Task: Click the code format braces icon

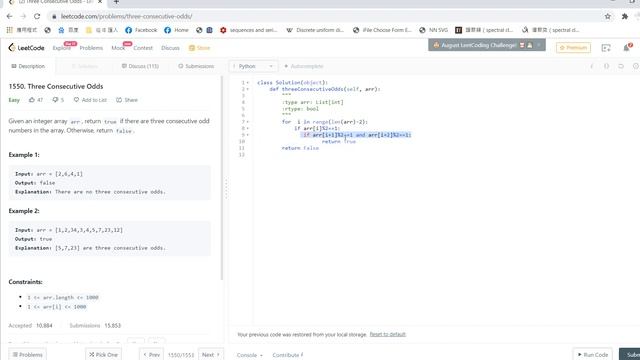Action: pos(607,66)
